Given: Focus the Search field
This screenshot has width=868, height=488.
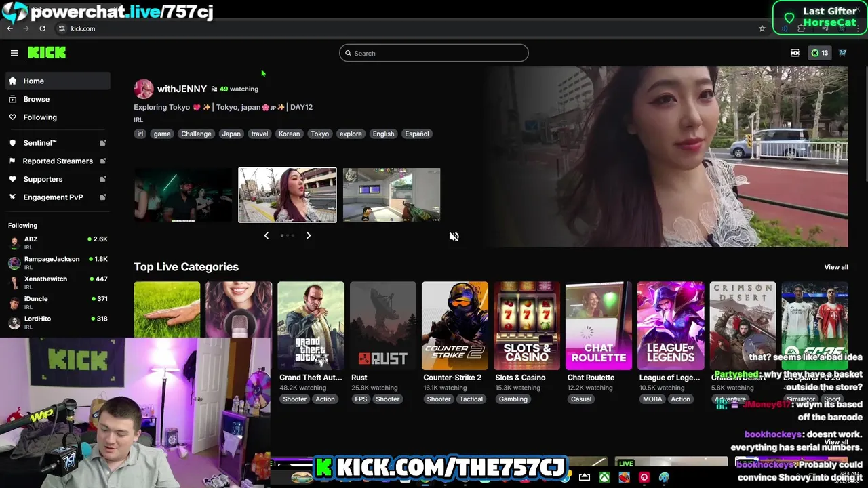Looking at the screenshot, I should (434, 53).
